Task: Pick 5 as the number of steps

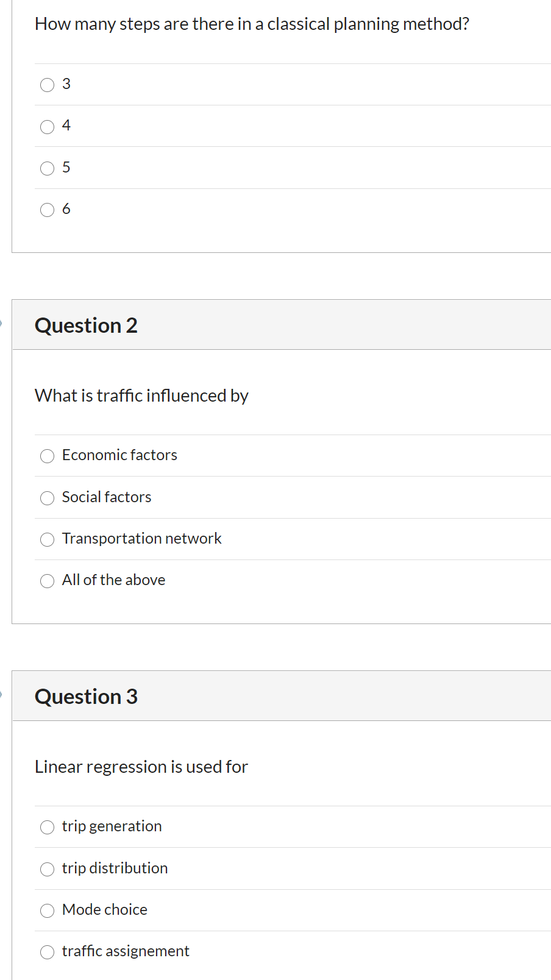Action: tap(47, 168)
